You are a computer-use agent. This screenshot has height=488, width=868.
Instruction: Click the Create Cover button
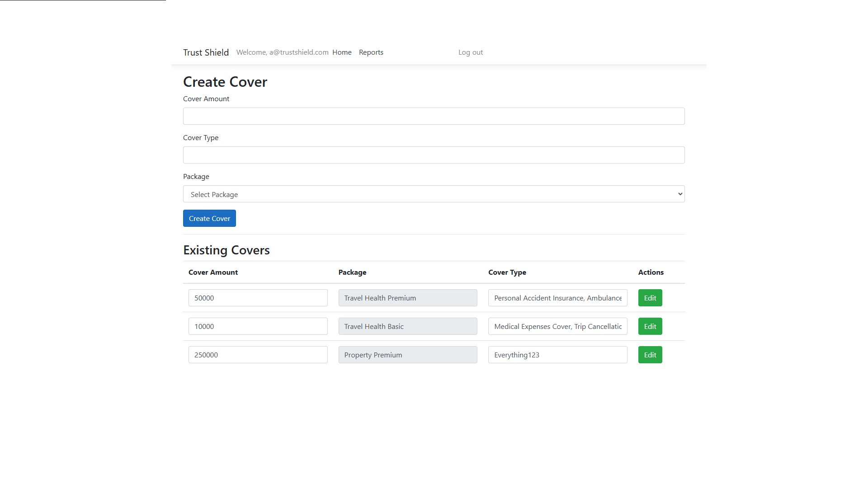tap(209, 218)
